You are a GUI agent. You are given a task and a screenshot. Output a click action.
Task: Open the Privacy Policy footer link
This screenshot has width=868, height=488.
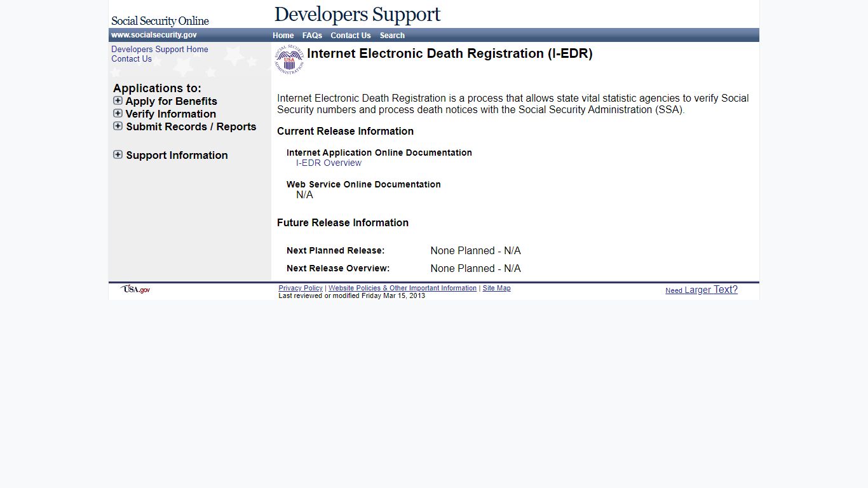click(x=301, y=288)
